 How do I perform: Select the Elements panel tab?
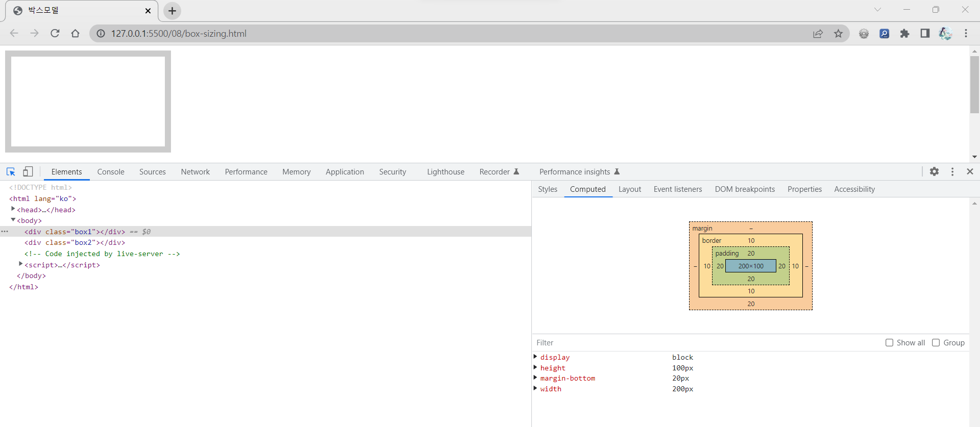coord(66,172)
